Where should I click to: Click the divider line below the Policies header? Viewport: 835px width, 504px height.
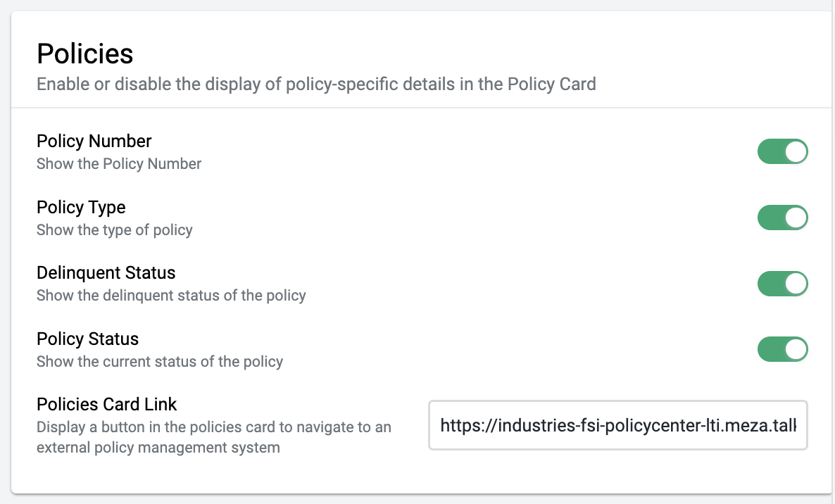(421, 108)
